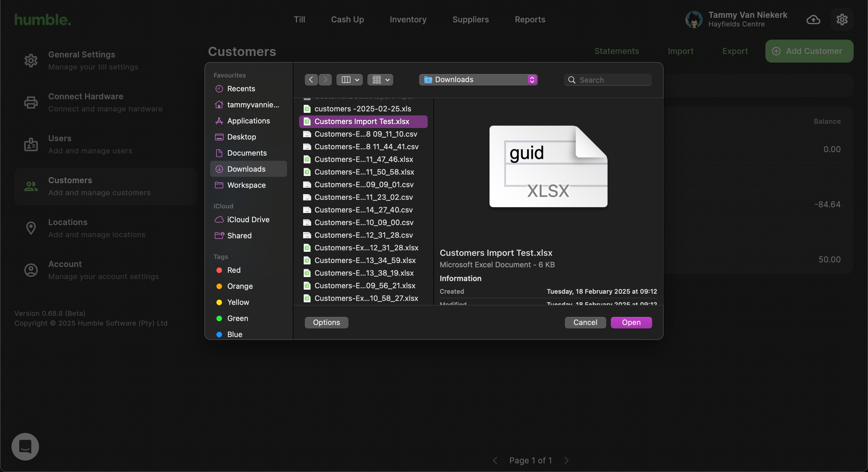Open Connect Hardware printer icon

coord(31,102)
